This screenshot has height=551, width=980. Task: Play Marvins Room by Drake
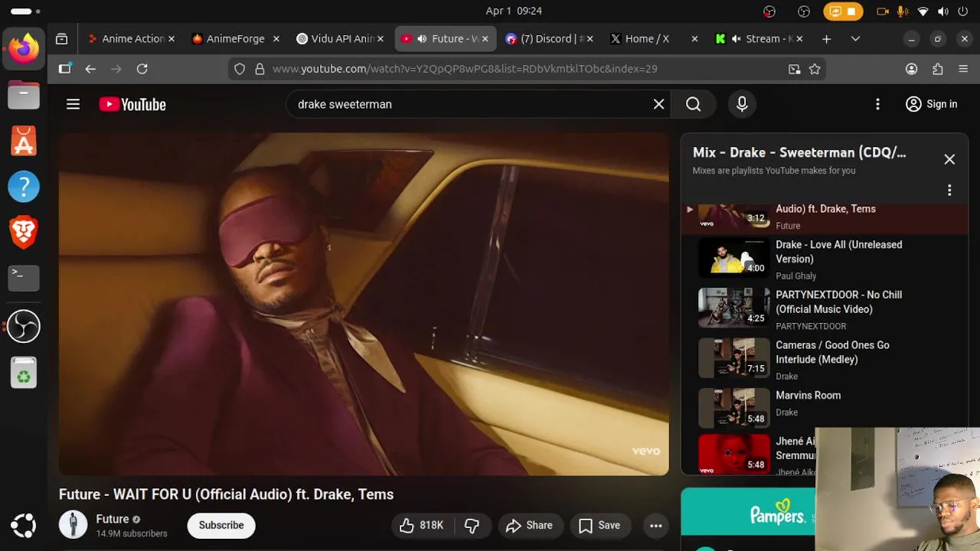tap(825, 403)
